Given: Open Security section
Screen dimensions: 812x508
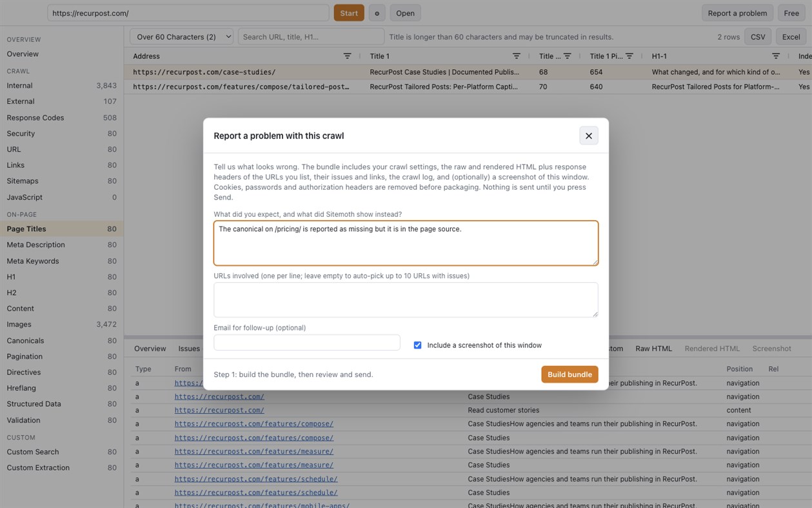Looking at the screenshot, I should (x=62, y=134).
